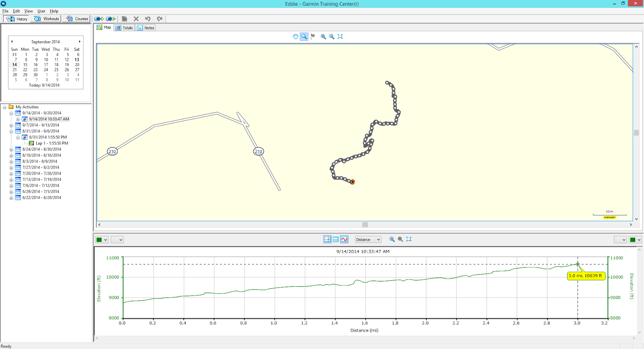The width and height of the screenshot is (644, 349).
Task: Click the calendar icon for week 8/10/2014 - 8/16/2014
Action: 18,155
